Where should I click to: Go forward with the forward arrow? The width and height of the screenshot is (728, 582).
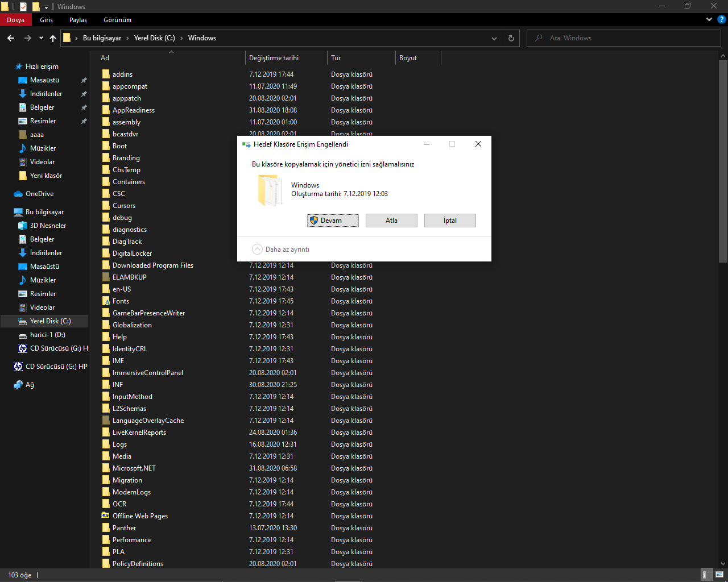click(x=28, y=38)
